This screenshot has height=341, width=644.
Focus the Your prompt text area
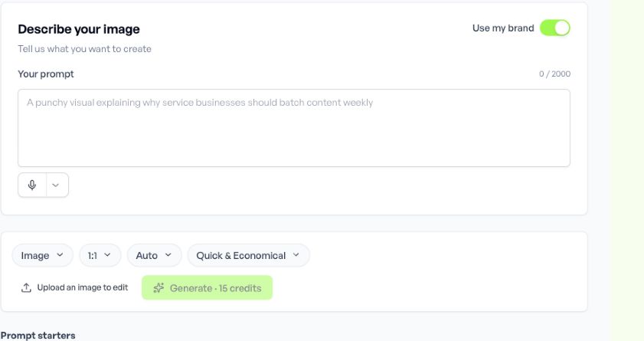[294, 128]
